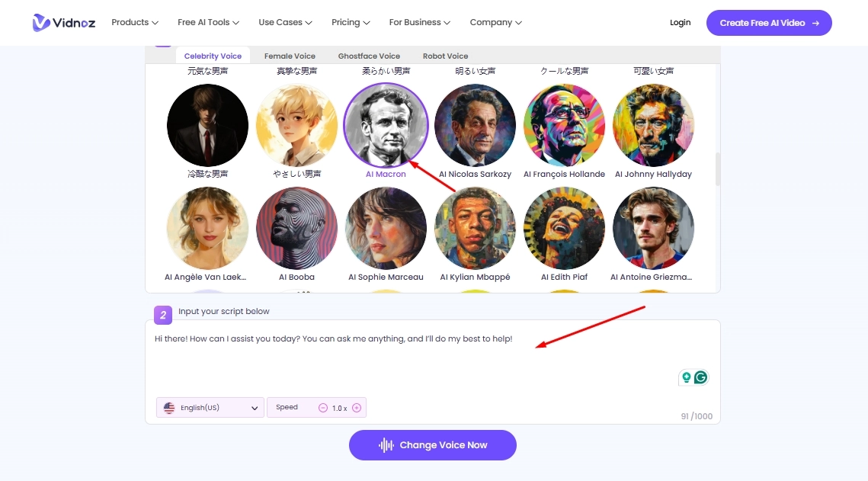
Task: Switch to the Female Voice tab
Action: pos(290,55)
